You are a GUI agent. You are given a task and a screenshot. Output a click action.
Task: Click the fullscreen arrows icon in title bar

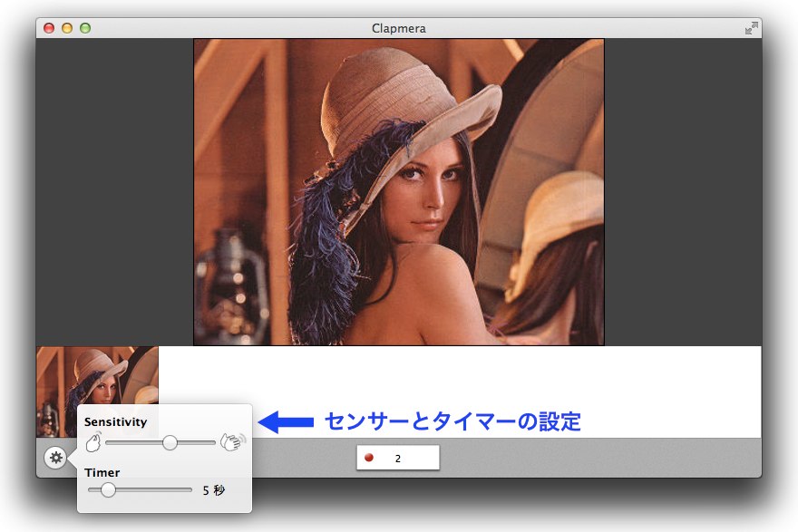[x=751, y=28]
